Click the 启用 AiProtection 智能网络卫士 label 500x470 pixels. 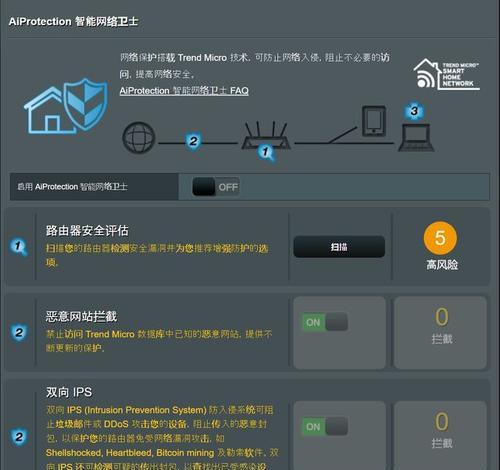click(x=72, y=186)
